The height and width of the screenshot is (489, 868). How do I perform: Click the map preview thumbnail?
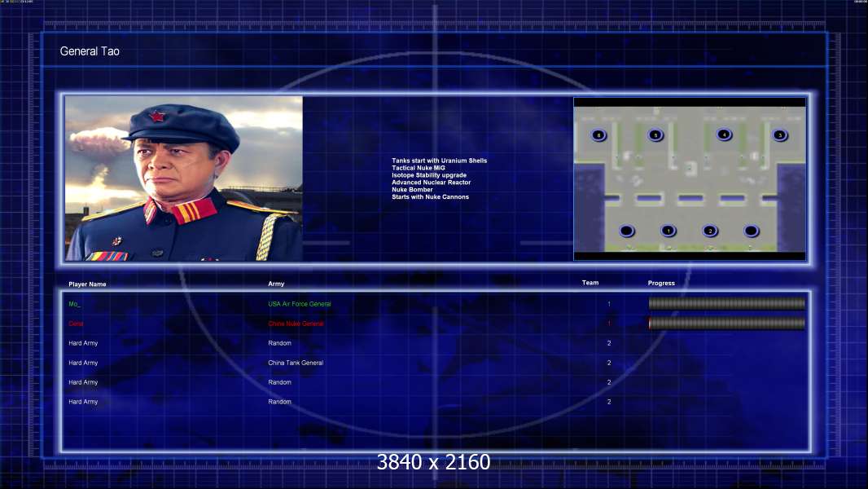(689, 178)
